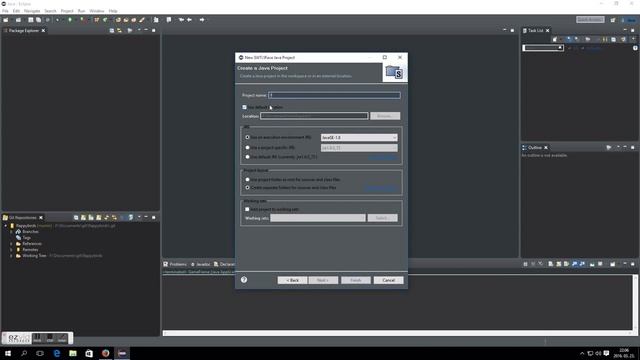The height and width of the screenshot is (360, 640).
Task: Click the Forward navigation arrow in toolbar
Action: (202, 20)
